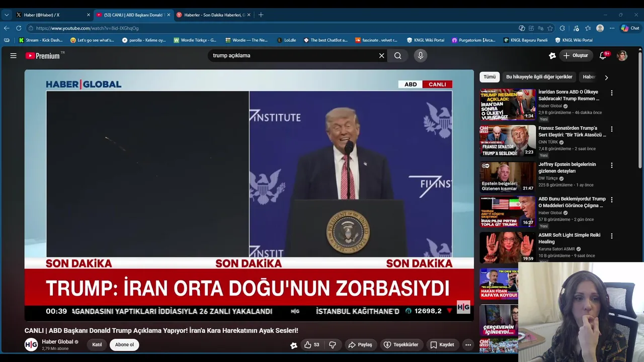Viewport: 644px width, 362px height.
Task: Open options for İran'dan Sonra ABD video
Action: 612,93
